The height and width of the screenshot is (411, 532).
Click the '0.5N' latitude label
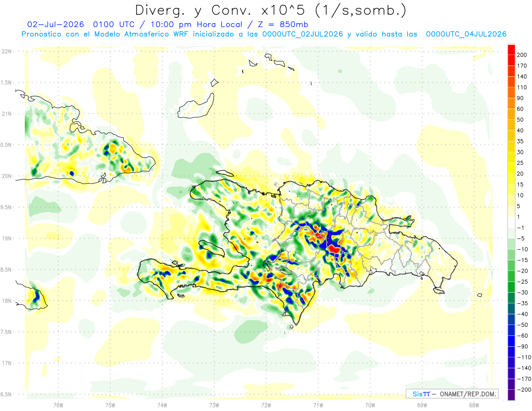[x=7, y=145]
